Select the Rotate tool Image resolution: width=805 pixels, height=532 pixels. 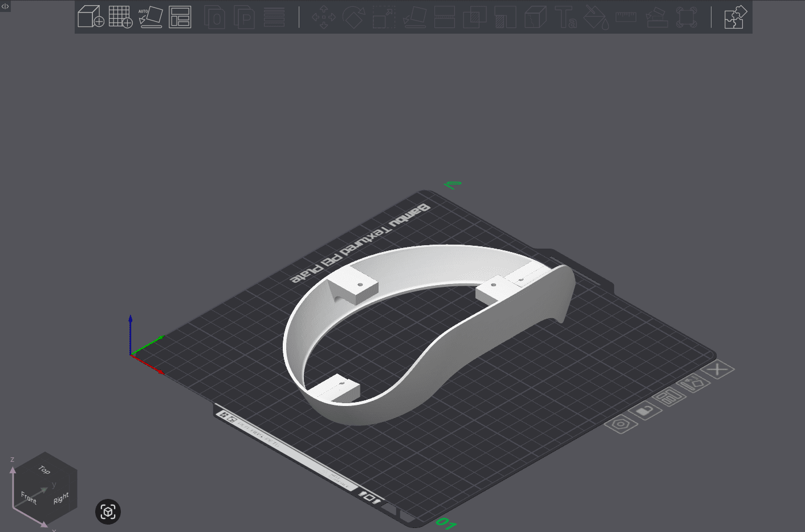tap(355, 17)
